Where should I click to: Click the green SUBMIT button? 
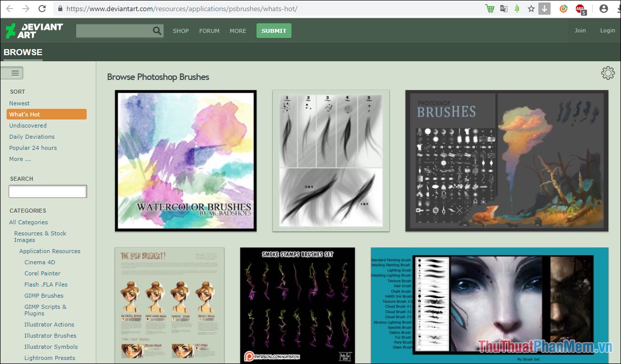coord(274,30)
